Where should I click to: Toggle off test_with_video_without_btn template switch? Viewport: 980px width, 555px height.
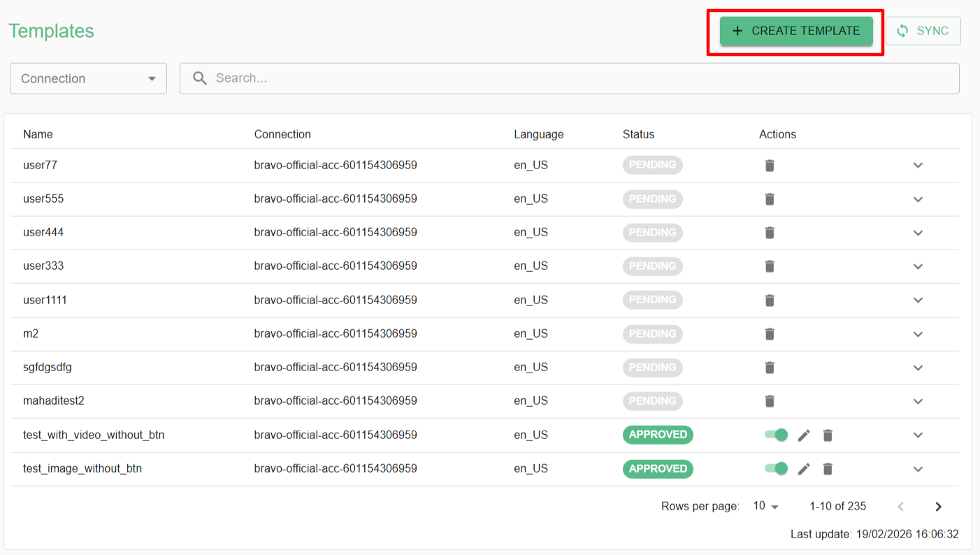click(x=776, y=435)
